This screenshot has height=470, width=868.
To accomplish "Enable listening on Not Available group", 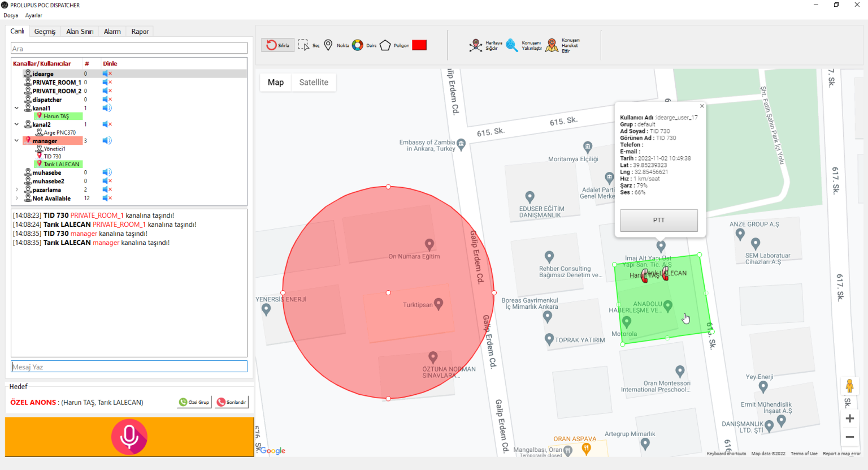I will click(x=107, y=198).
